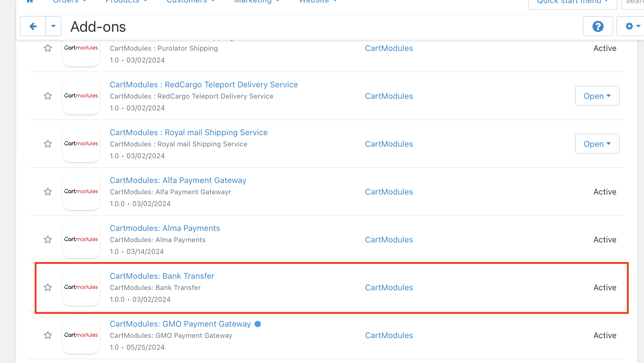Click CartModules developer link for Alma Payments
The height and width of the screenshot is (363, 644).
click(389, 240)
